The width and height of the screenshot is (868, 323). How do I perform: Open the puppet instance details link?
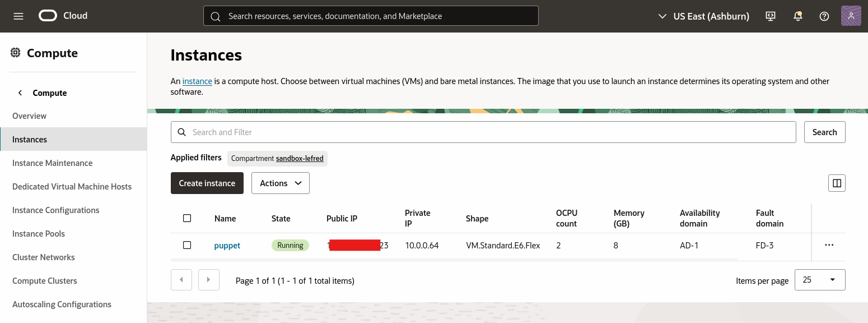[227, 245]
